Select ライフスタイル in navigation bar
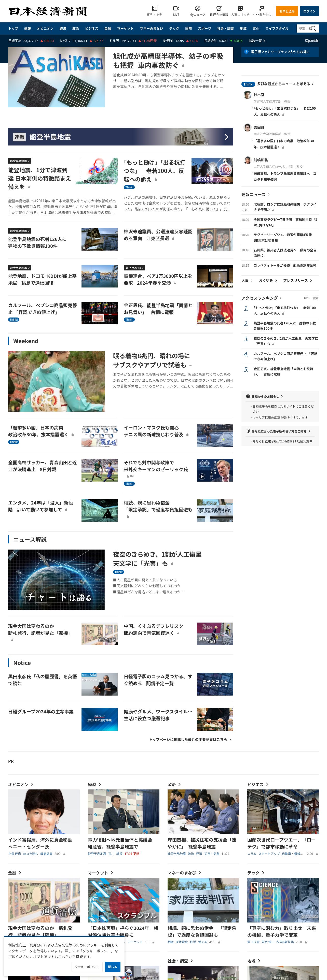This screenshot has width=327, height=980. (277, 28)
